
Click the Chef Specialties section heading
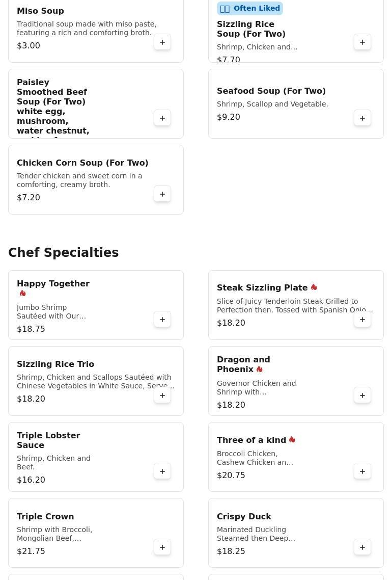(64, 252)
